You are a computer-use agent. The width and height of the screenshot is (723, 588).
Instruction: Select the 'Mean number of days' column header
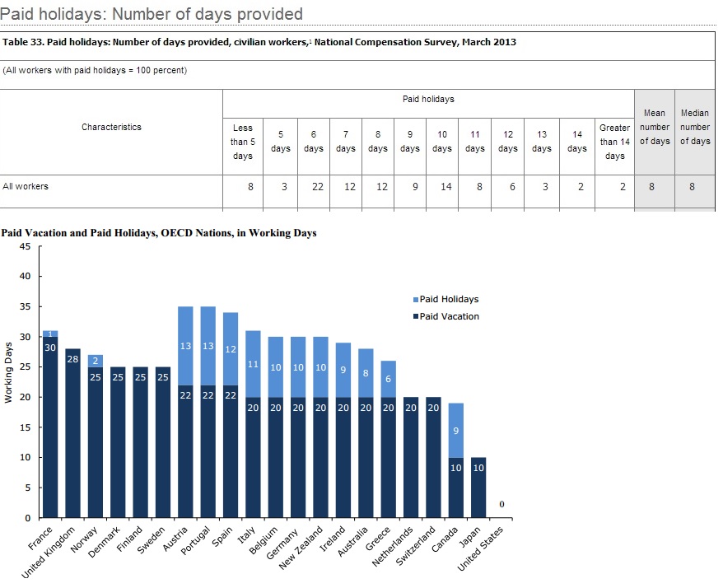[x=655, y=127]
